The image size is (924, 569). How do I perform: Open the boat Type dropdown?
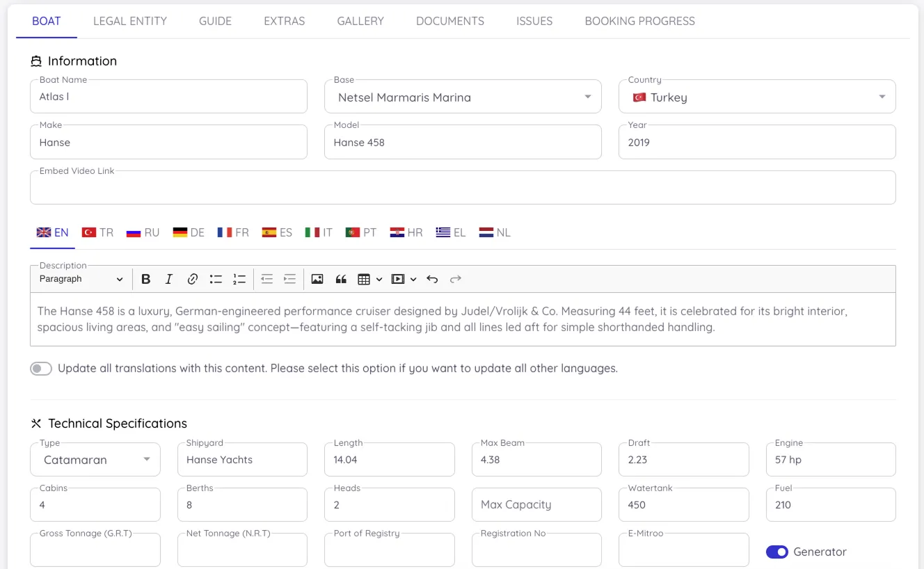click(x=95, y=460)
